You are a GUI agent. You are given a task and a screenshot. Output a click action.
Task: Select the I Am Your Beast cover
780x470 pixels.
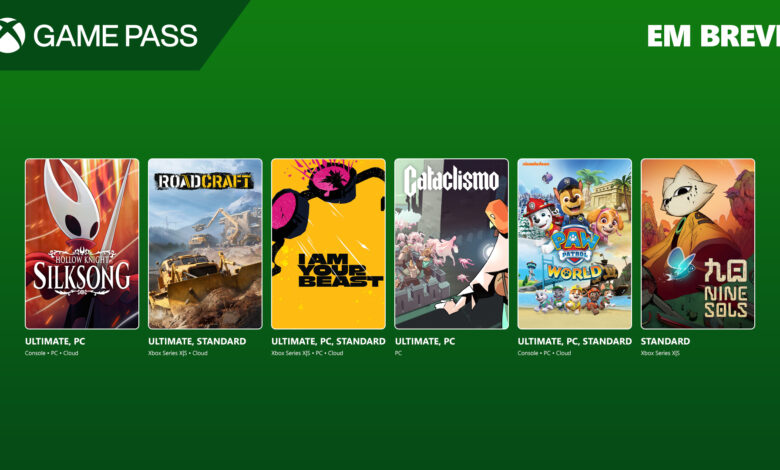click(328, 244)
